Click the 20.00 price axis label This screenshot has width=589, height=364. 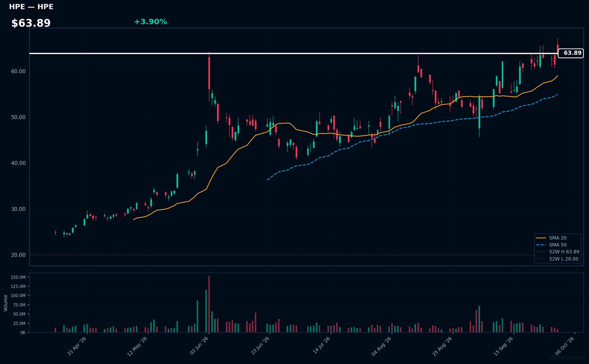coord(18,255)
